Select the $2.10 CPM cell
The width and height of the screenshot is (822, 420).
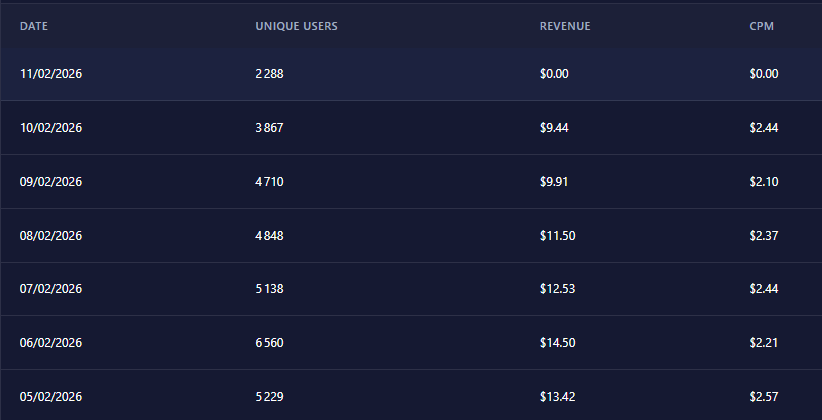(764, 181)
